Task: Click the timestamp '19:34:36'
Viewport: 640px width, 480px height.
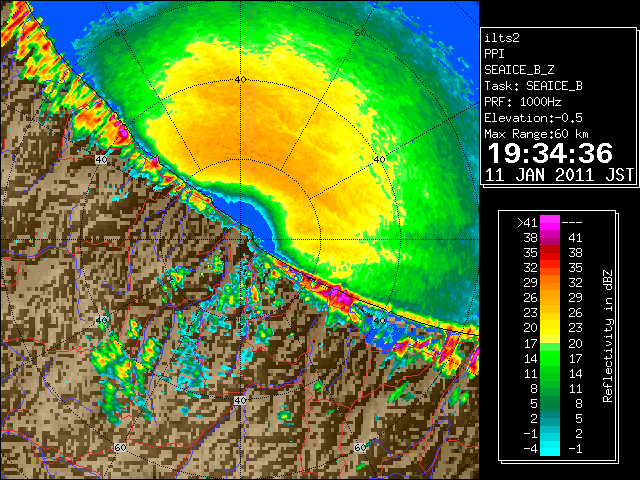Action: point(550,153)
